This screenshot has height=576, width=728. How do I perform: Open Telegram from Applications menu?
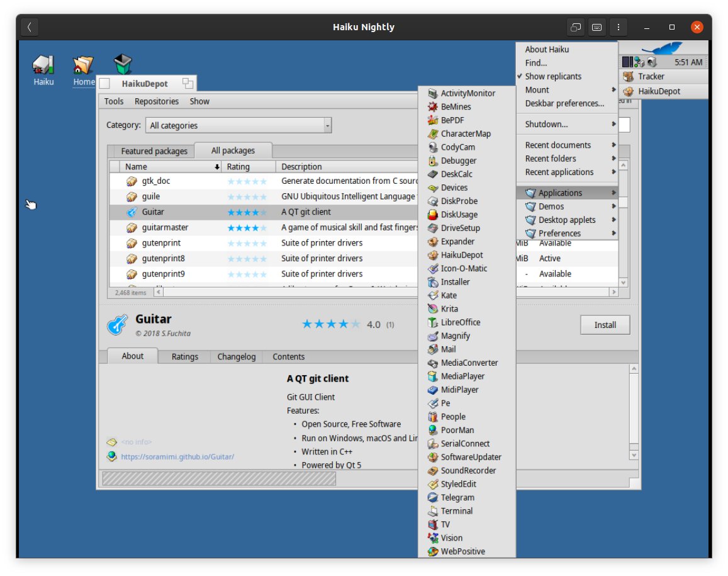[x=467, y=497]
